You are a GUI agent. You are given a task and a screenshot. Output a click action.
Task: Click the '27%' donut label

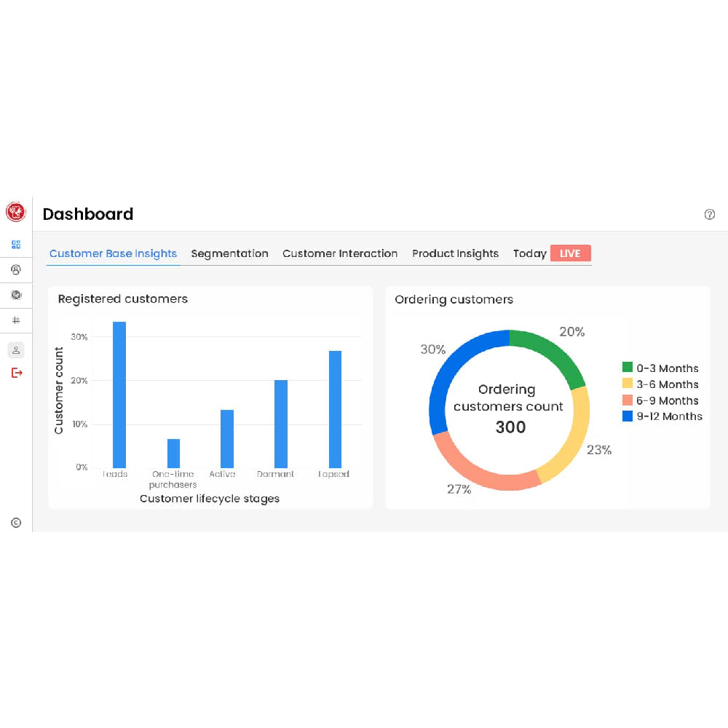click(459, 489)
